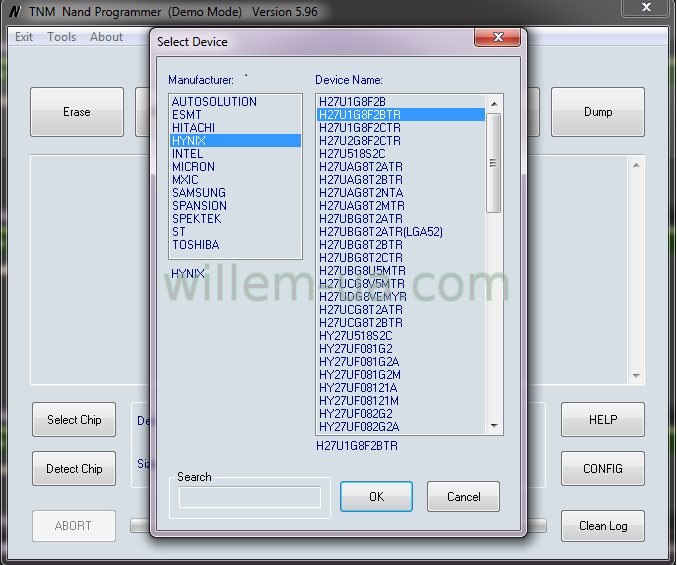Select device HY27UF082G2A
Screen dimensions: 677x565
pyautogui.click(x=401, y=426)
